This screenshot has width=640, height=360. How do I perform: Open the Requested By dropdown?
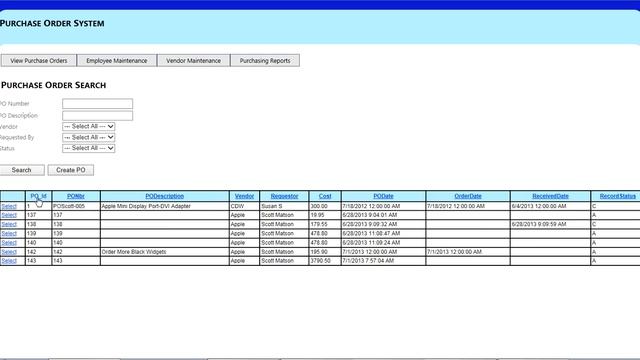pyautogui.click(x=89, y=138)
